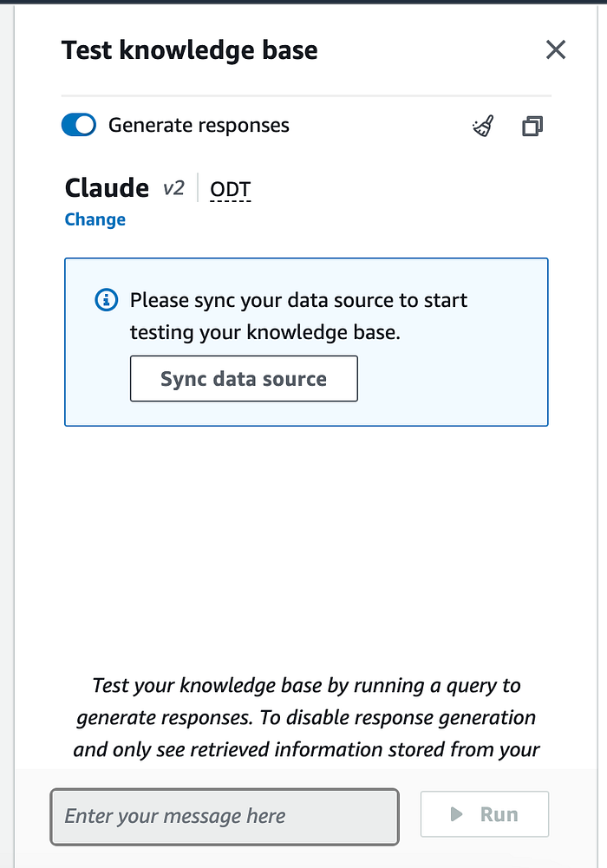Click the blue info circle icon

[107, 300]
